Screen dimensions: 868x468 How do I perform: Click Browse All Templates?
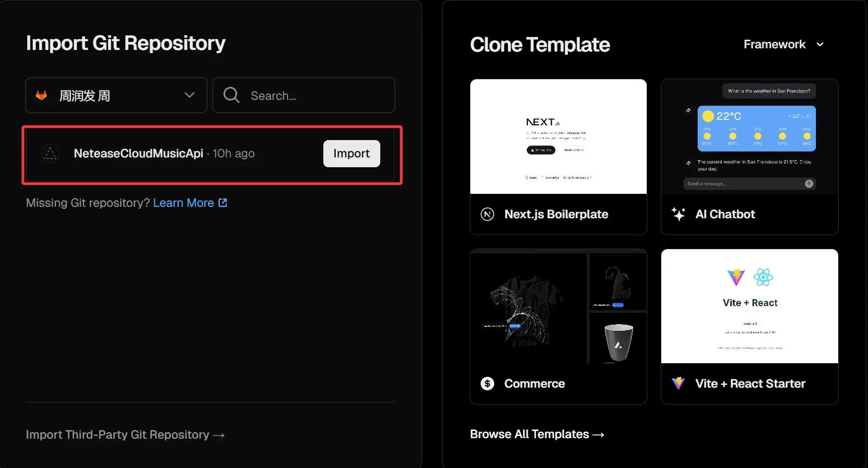click(x=537, y=434)
